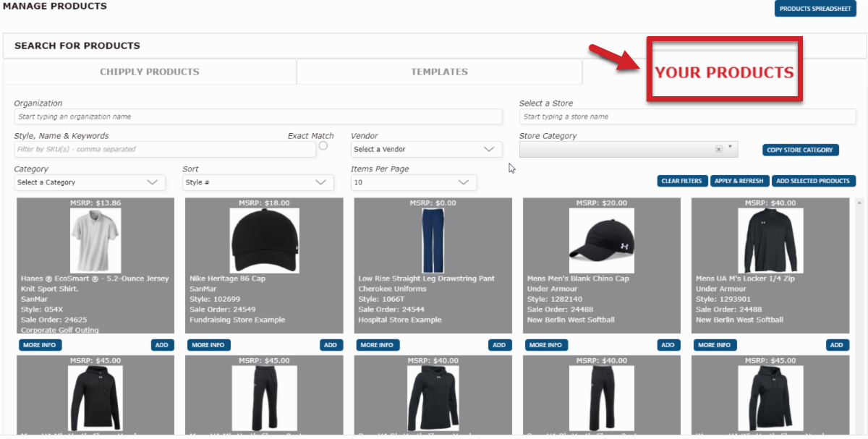868x439 pixels.
Task: Click the Clear Filters button
Action: click(x=681, y=181)
